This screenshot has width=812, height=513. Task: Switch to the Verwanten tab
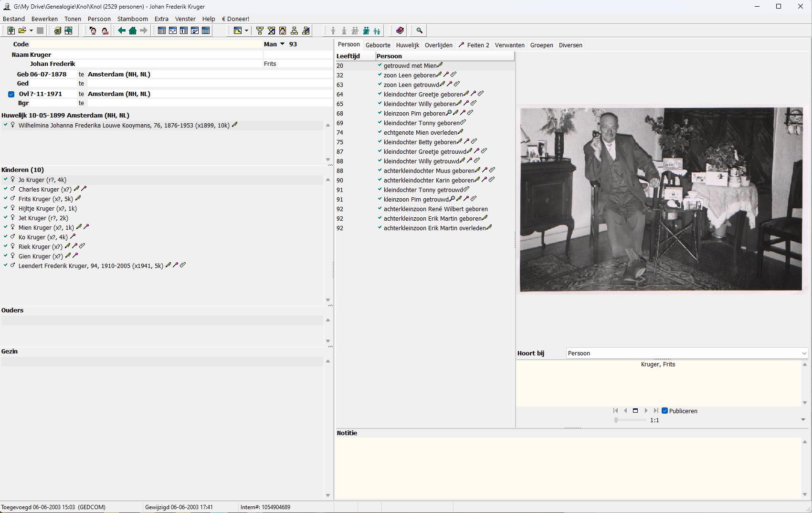click(x=509, y=45)
